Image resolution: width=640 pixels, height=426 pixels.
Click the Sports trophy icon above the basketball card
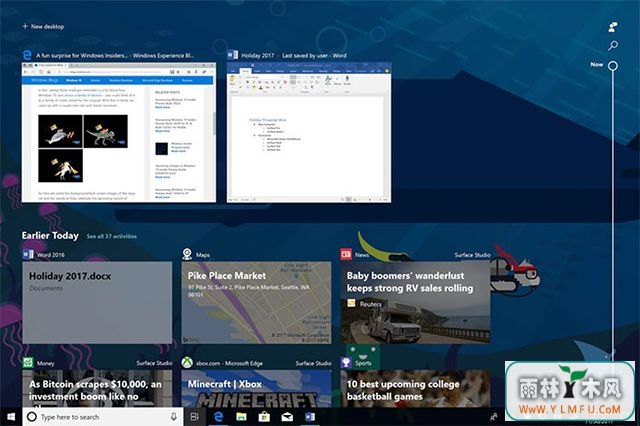coord(346,362)
